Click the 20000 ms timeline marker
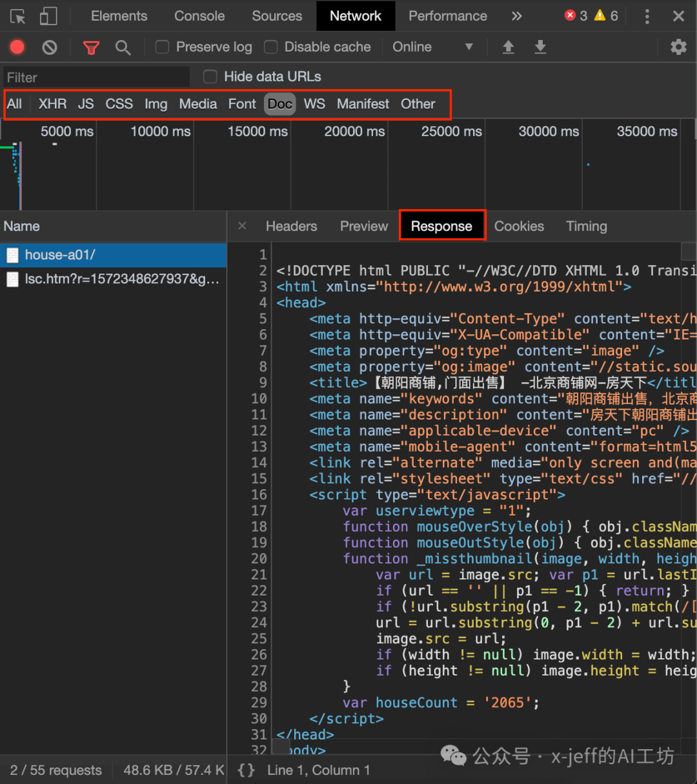Viewport: 697px width, 784px height. click(354, 132)
